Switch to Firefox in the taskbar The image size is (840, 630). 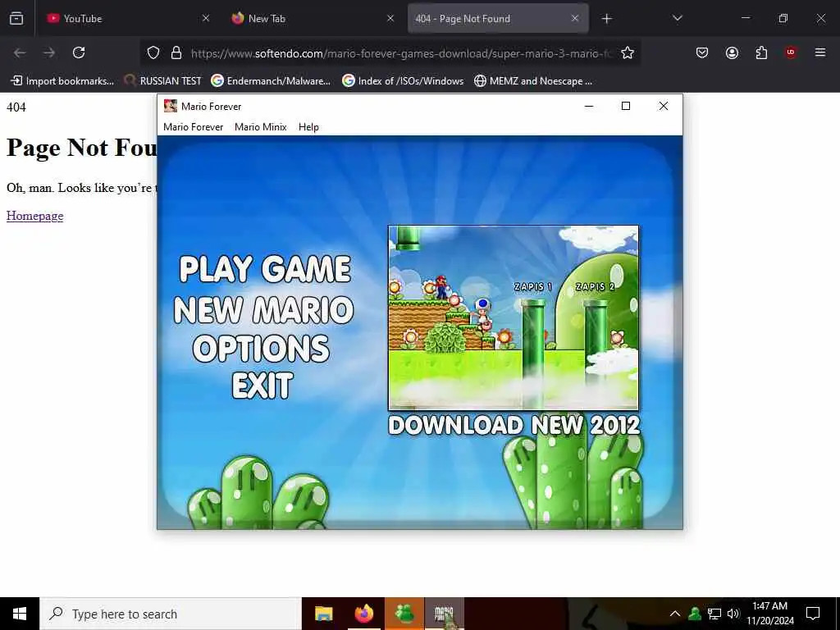coord(363,614)
